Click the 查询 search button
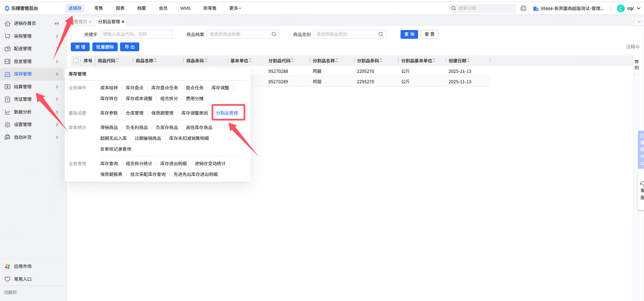The width and height of the screenshot is (644, 301). (x=409, y=34)
